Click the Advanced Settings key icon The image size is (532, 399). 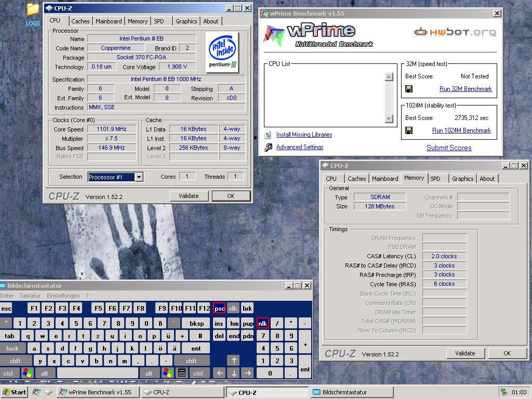point(268,147)
